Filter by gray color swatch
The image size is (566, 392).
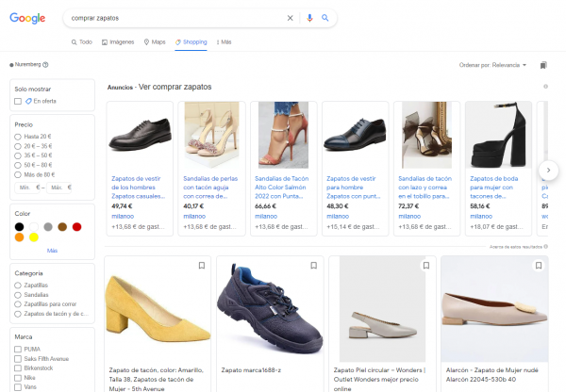tap(48, 227)
